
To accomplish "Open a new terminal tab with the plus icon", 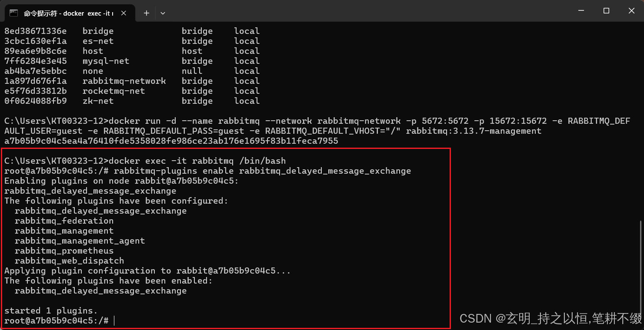I will point(147,13).
